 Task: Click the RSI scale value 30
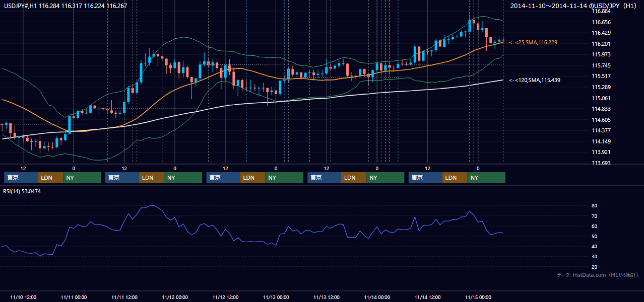[x=595, y=257]
